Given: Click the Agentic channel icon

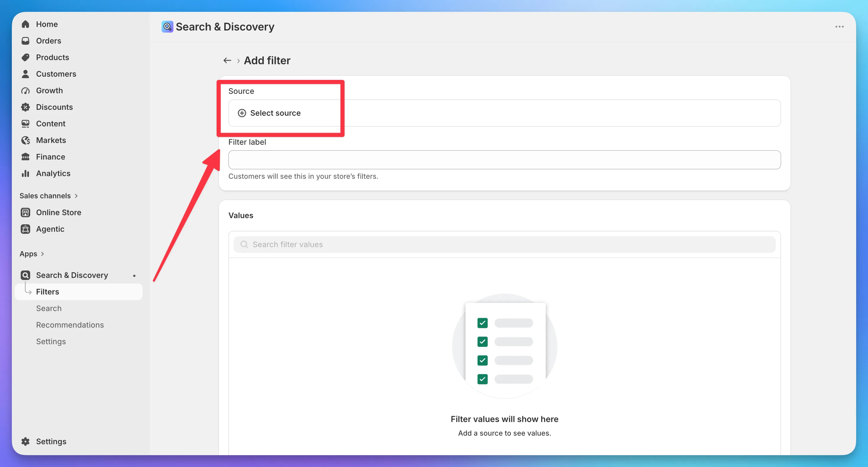Looking at the screenshot, I should 25,229.
